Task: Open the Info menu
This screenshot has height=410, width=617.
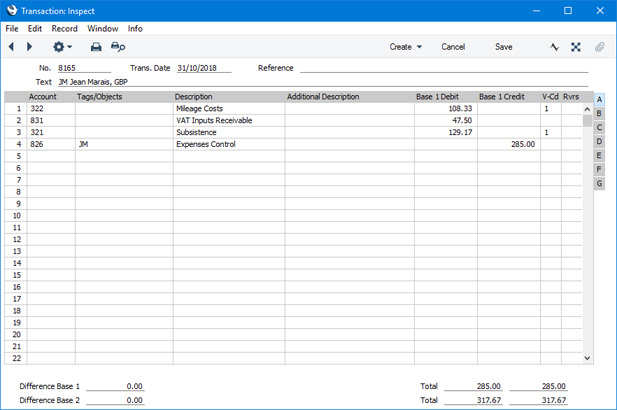Action: (x=135, y=29)
